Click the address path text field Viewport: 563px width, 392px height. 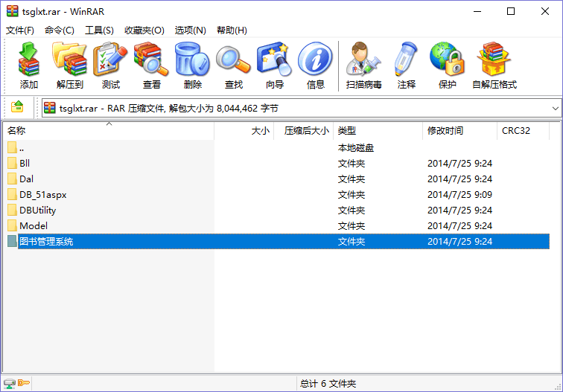(302, 109)
